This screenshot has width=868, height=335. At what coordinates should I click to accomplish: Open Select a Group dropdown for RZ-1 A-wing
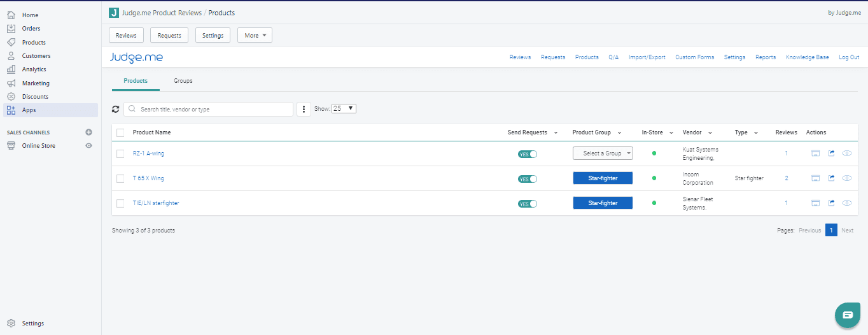pos(603,153)
